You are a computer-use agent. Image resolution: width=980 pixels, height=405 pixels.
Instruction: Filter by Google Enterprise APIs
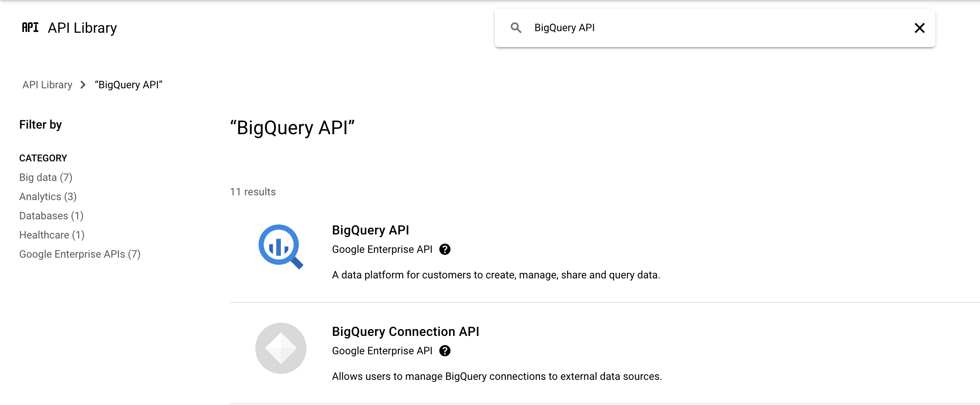click(79, 254)
